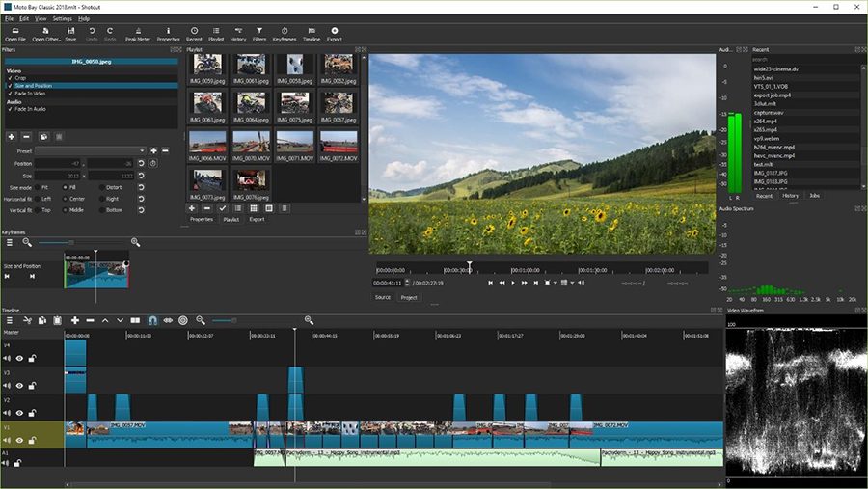Switch to the History tab in Recent panel

[x=790, y=196]
